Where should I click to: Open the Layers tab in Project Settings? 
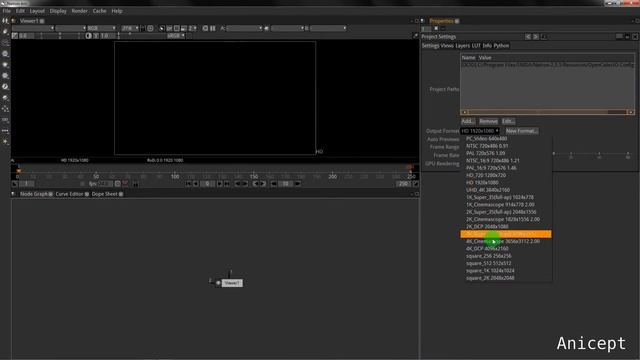(x=462, y=46)
